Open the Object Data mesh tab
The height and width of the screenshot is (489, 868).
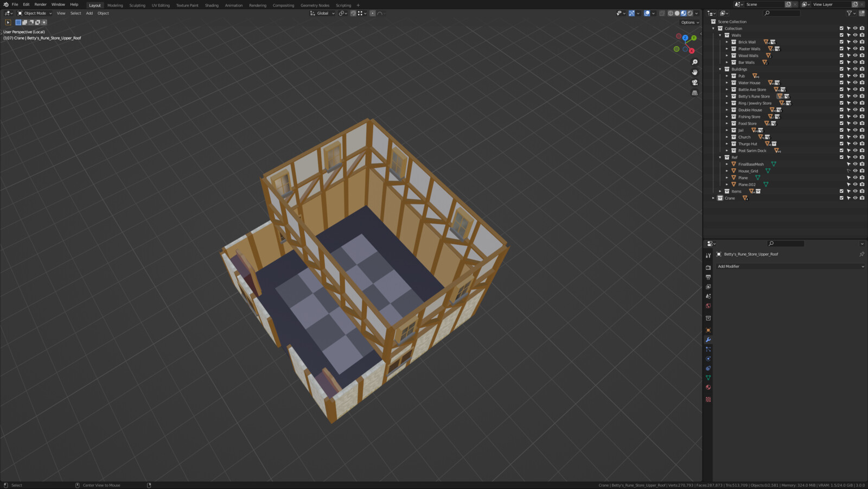708,378
